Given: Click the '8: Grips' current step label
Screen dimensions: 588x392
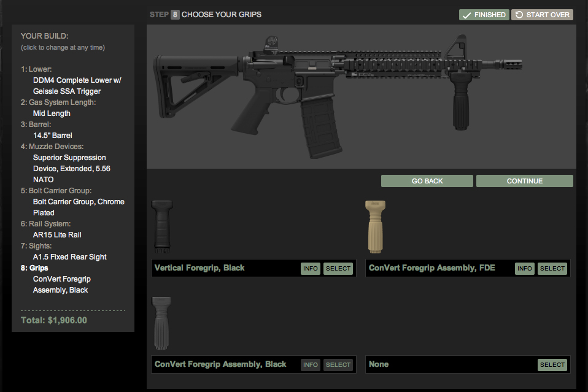Looking at the screenshot, I should 34,268.
